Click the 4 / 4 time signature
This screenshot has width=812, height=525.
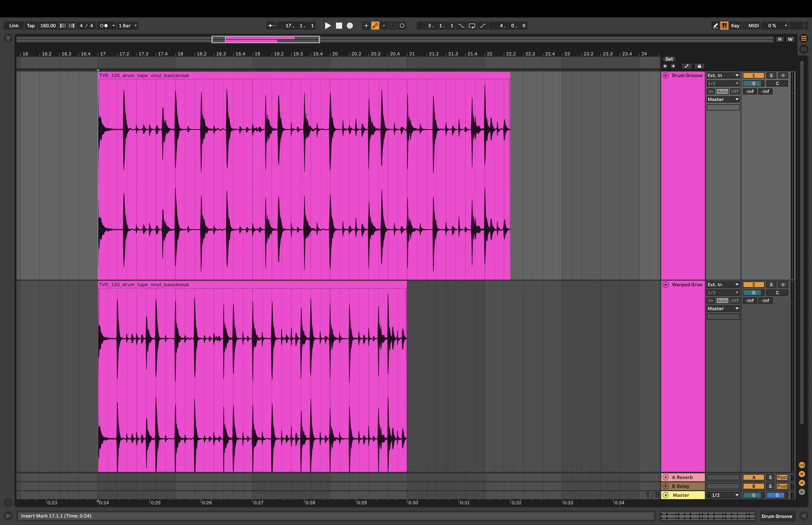[x=86, y=26]
